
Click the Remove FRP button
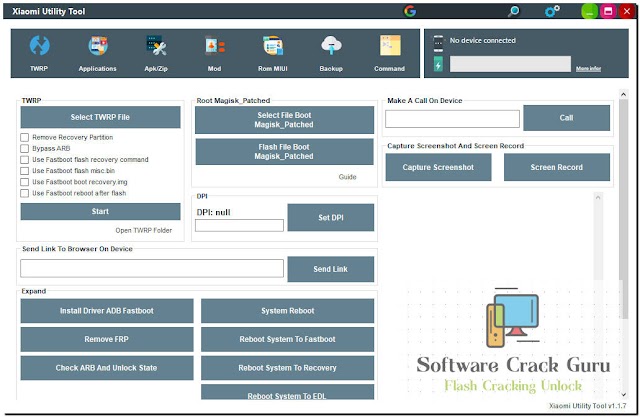(x=107, y=339)
